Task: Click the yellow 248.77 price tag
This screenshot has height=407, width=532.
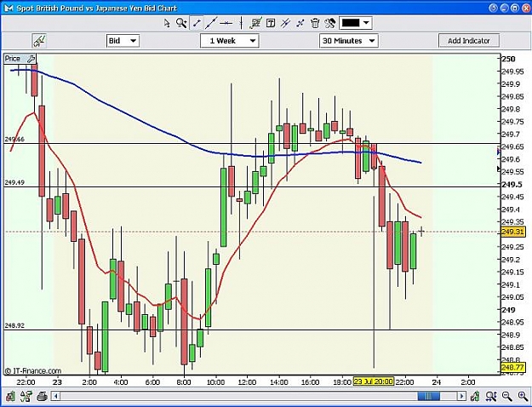Action: (513, 367)
